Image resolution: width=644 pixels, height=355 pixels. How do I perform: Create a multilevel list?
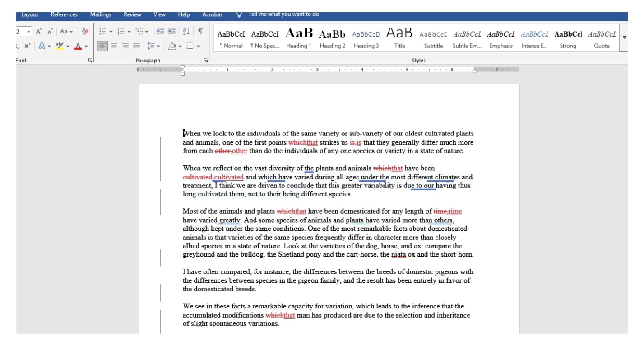coord(139,32)
